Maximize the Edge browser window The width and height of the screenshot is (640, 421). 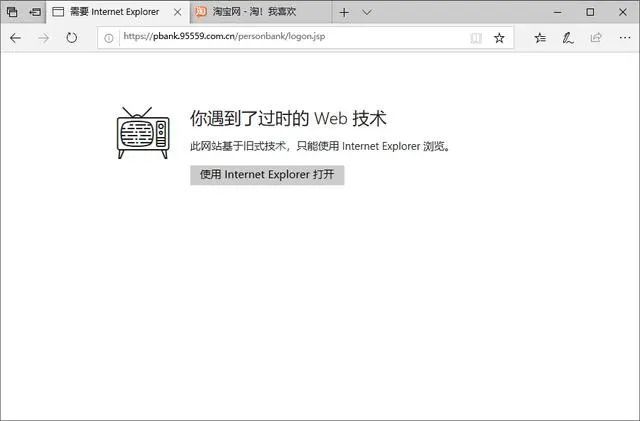coord(590,12)
